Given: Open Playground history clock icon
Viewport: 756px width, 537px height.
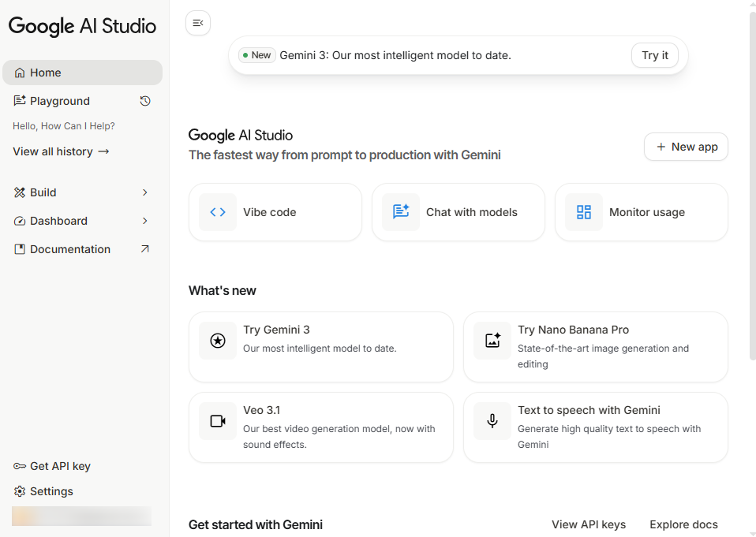Looking at the screenshot, I should [x=145, y=101].
